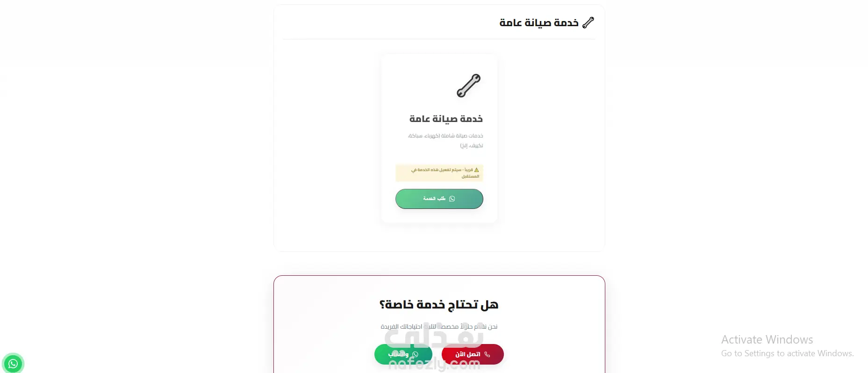The height and width of the screenshot is (373, 868).
Task: Click the top section header title خدمة صيانة عامة
Action: [x=538, y=22]
